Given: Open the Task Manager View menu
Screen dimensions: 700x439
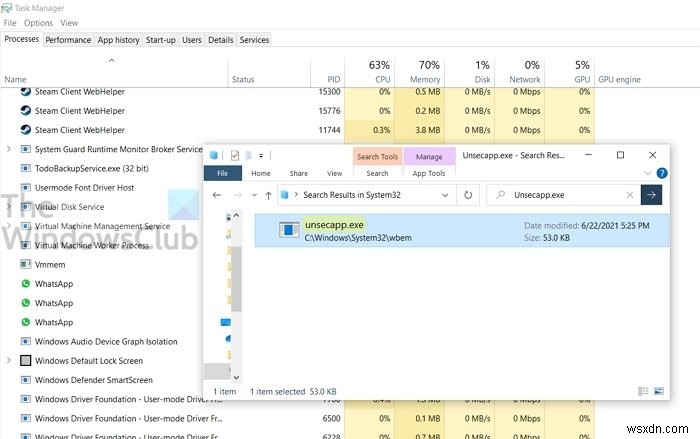Looking at the screenshot, I should pos(69,23).
